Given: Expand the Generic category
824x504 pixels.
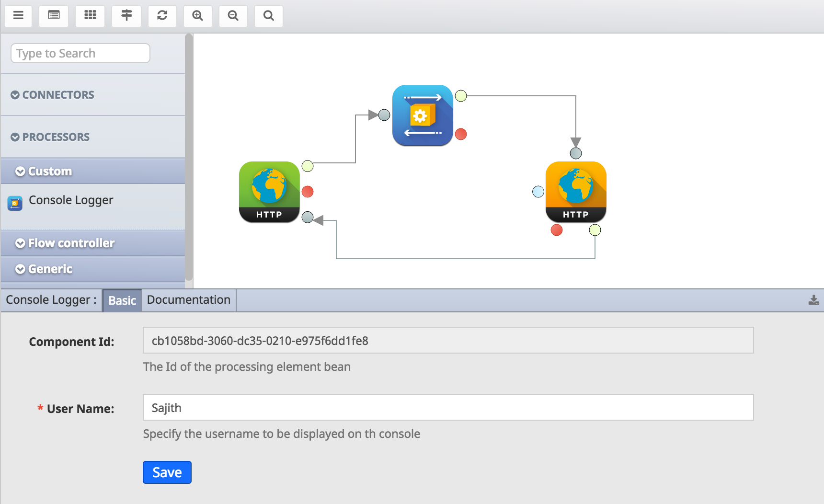Looking at the screenshot, I should (x=93, y=269).
